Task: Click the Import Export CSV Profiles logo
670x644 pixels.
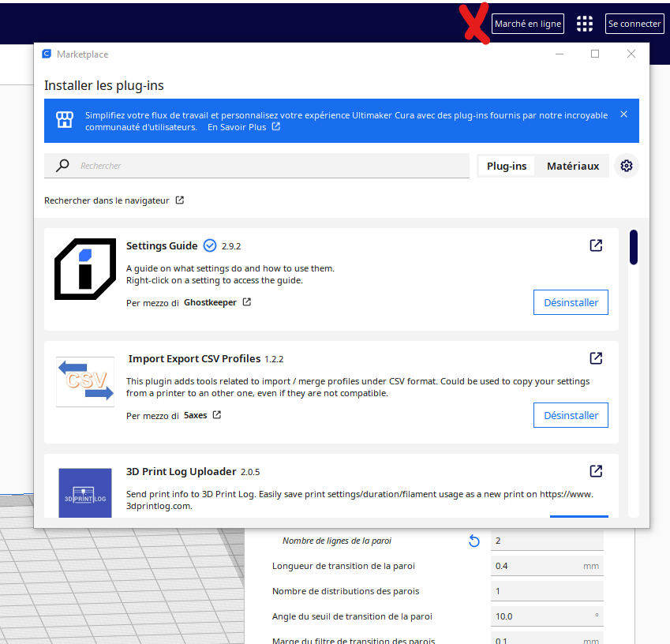Action: 85,382
